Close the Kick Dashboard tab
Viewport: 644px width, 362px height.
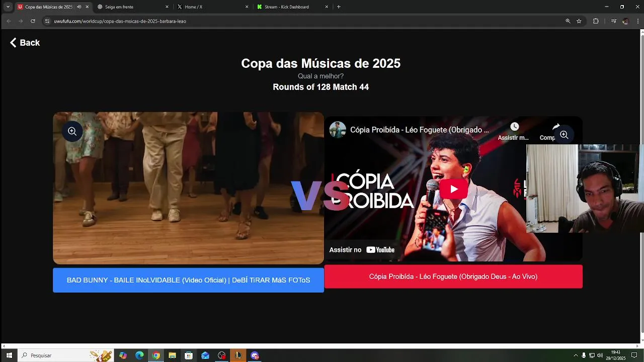[327, 7]
